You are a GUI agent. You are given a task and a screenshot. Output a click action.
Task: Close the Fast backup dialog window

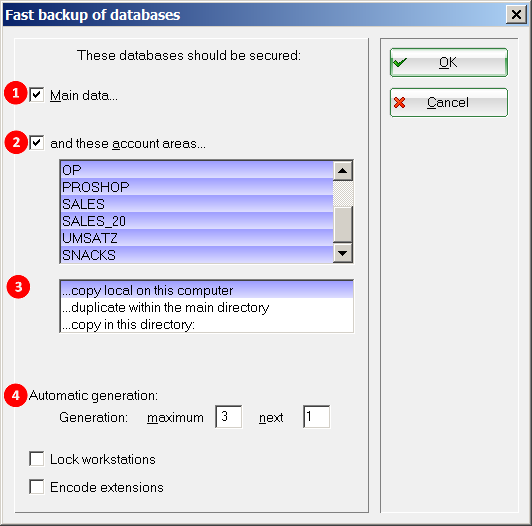tap(516, 15)
